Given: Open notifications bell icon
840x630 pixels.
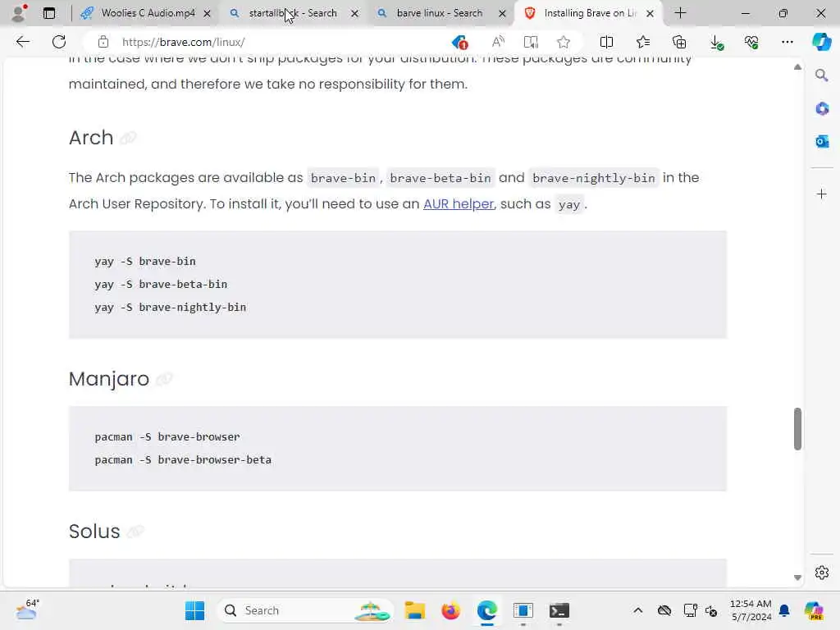Looking at the screenshot, I should click(x=783, y=610).
